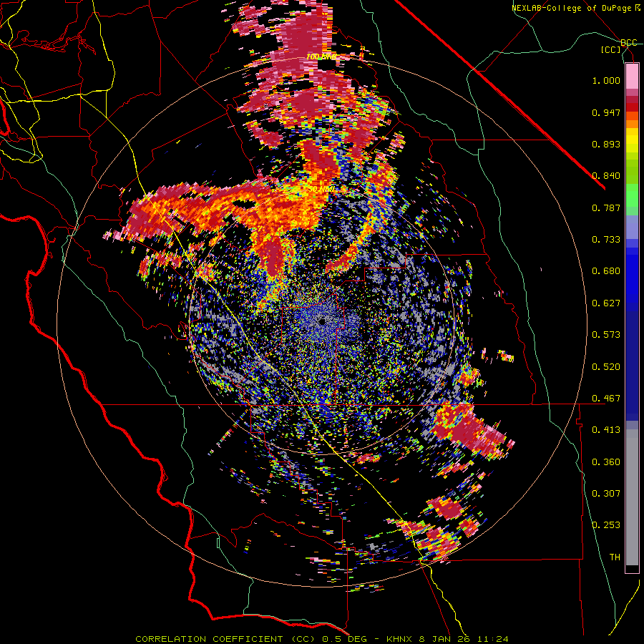Select the 0.893 legend value
The width and height of the screenshot is (644, 644).
(606, 144)
